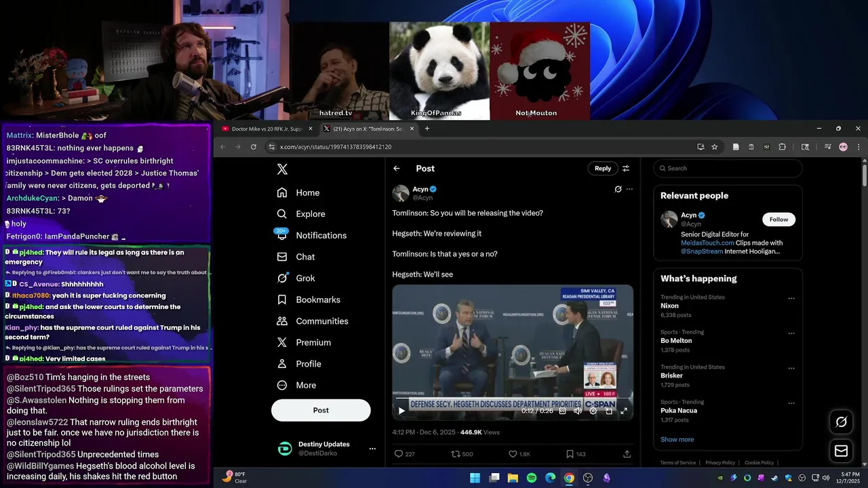Click the reply bubble with 227 replies
This screenshot has width=868, height=488.
click(405, 454)
